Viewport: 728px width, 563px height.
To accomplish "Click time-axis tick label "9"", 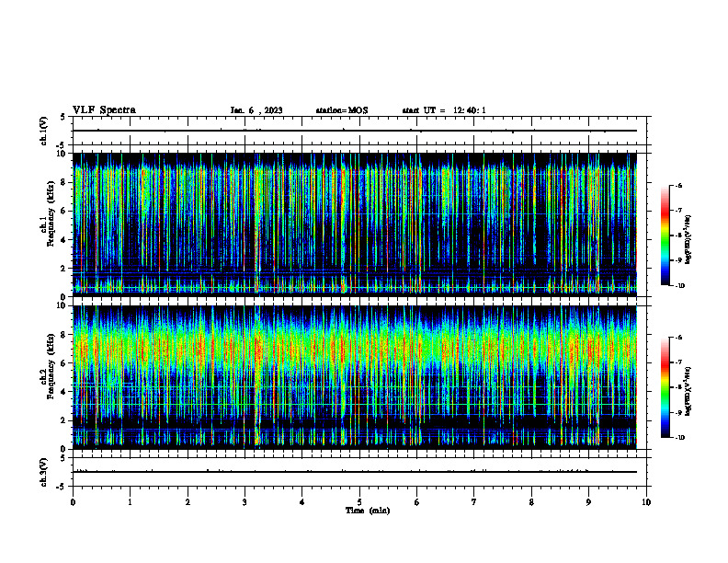I will 588,502.
